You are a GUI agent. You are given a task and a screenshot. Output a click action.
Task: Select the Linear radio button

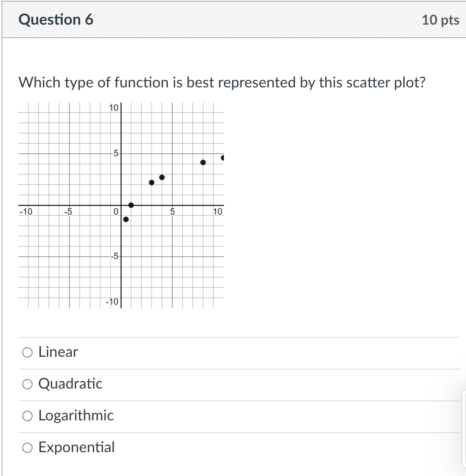coord(27,352)
